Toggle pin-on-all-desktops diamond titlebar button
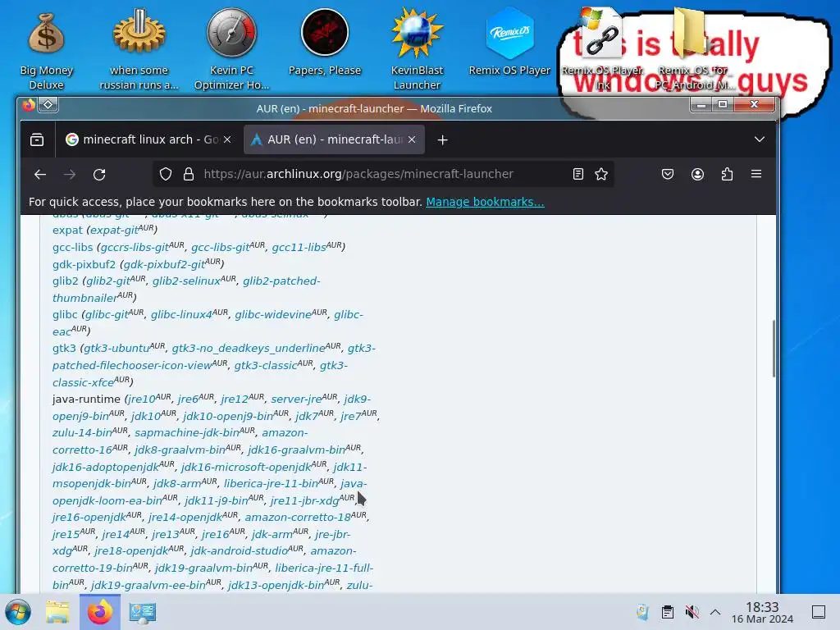The width and height of the screenshot is (840, 630). tap(48, 105)
